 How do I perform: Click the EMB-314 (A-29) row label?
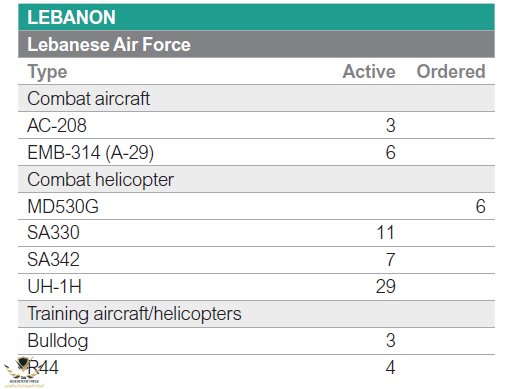(91, 153)
